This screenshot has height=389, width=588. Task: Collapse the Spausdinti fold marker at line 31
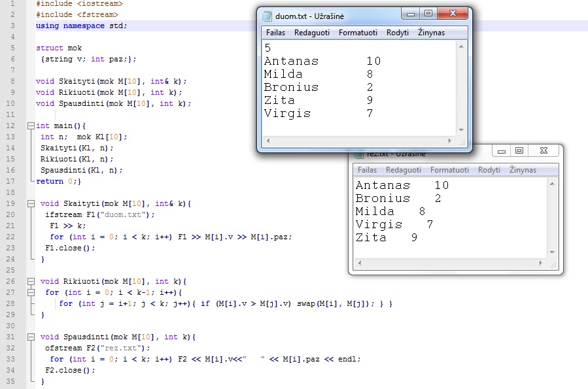(x=31, y=337)
